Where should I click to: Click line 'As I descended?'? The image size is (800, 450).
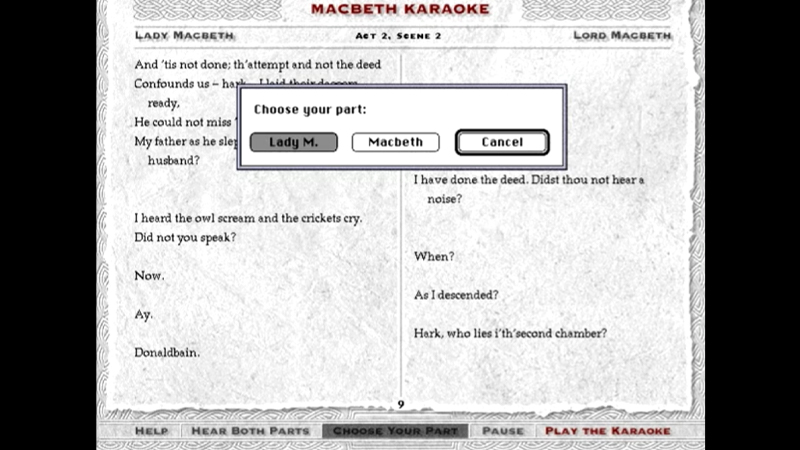tap(456, 295)
